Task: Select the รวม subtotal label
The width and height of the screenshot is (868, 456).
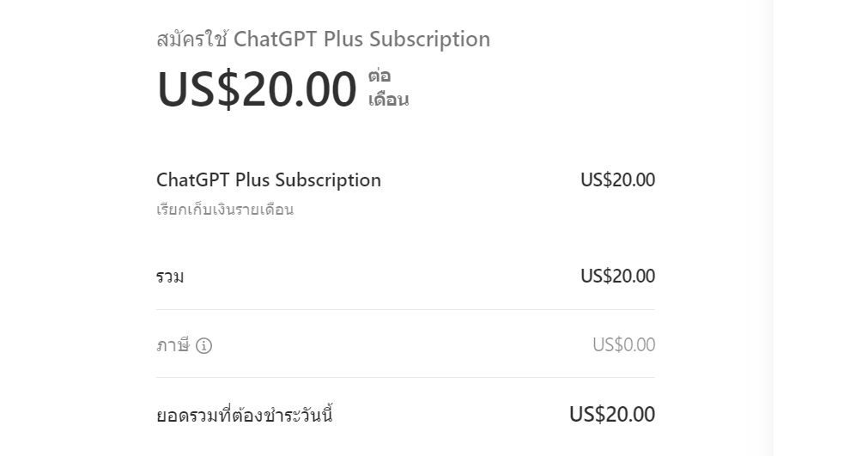Action: [170, 277]
